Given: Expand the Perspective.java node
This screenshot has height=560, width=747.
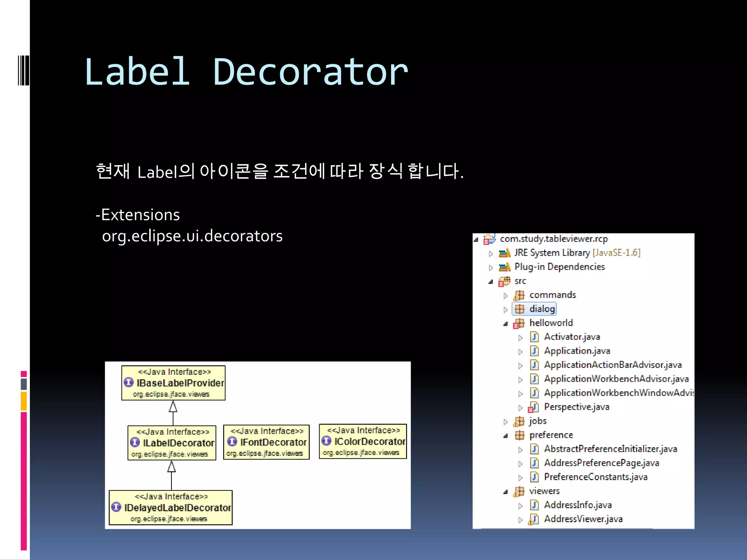Looking at the screenshot, I should coord(520,408).
